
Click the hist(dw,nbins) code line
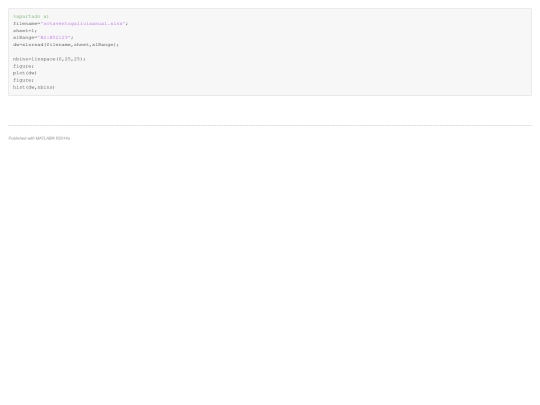point(34,87)
